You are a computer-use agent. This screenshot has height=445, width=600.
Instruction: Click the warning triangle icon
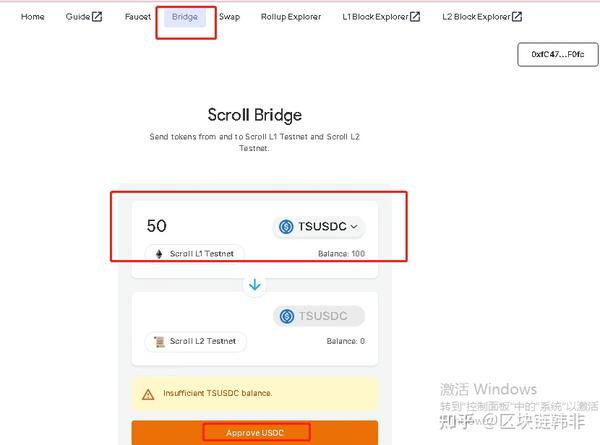148,394
